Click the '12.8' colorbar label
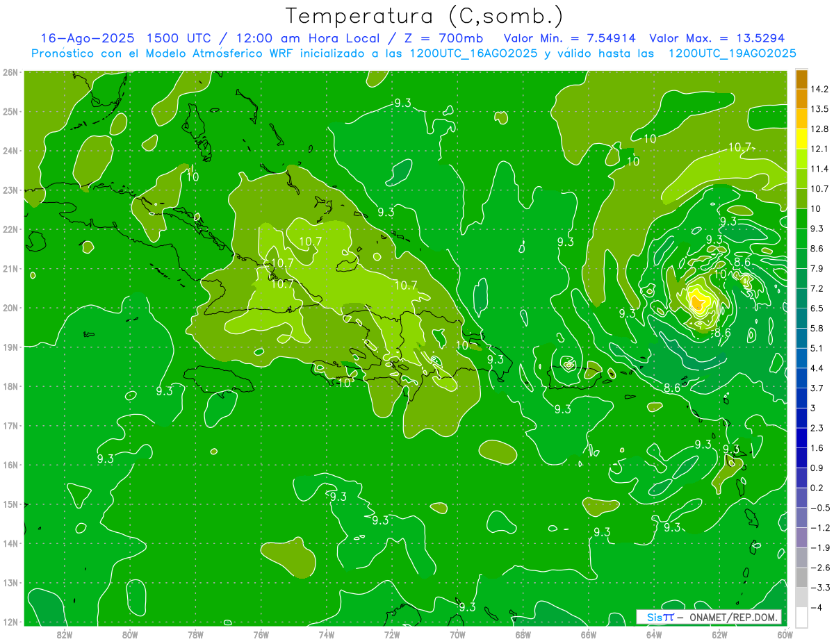The image size is (834, 644). 819,129
